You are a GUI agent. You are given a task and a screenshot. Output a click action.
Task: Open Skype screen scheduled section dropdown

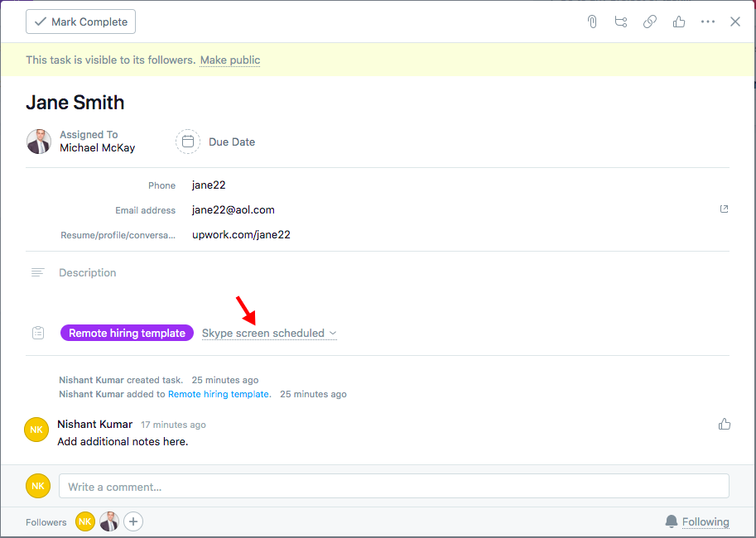click(269, 333)
